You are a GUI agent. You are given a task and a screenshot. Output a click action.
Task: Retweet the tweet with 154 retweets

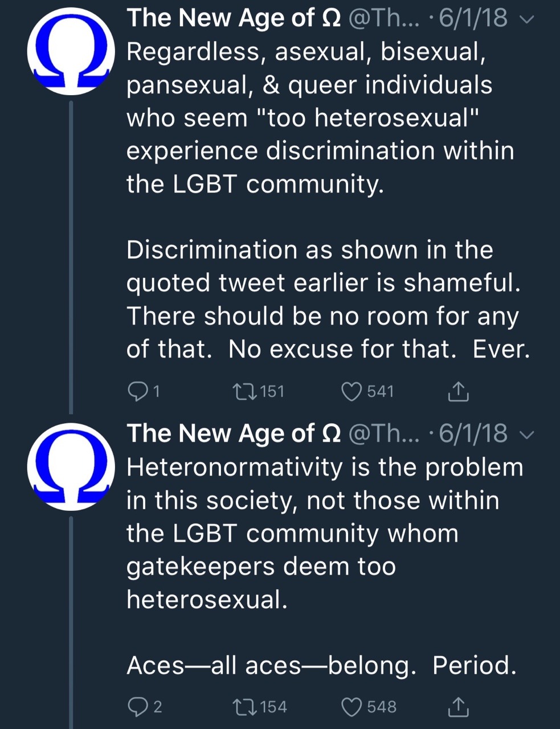(x=246, y=707)
